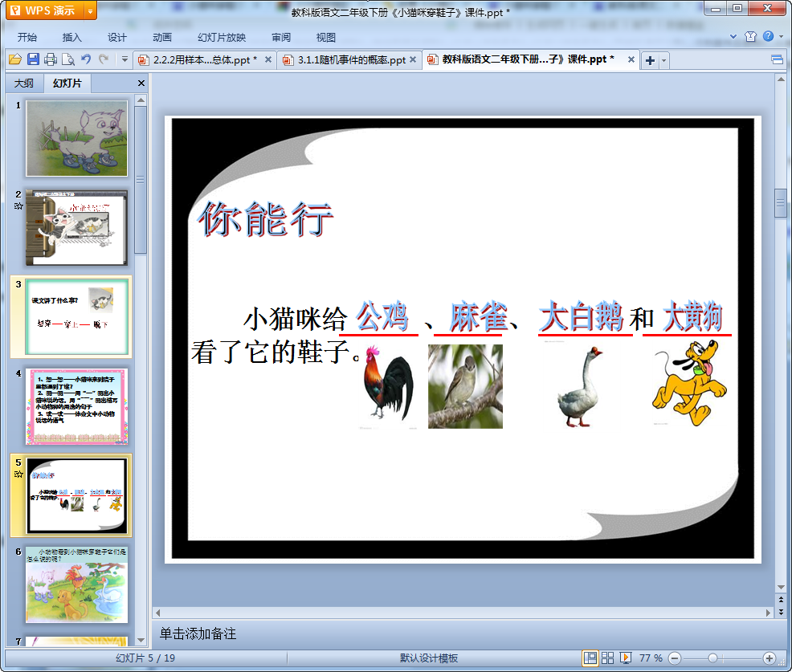Select slide 3 thumbnail

pos(77,317)
